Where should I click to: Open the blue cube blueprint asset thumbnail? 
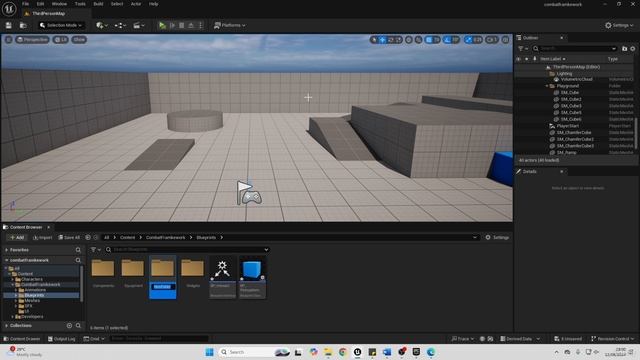pos(252,270)
